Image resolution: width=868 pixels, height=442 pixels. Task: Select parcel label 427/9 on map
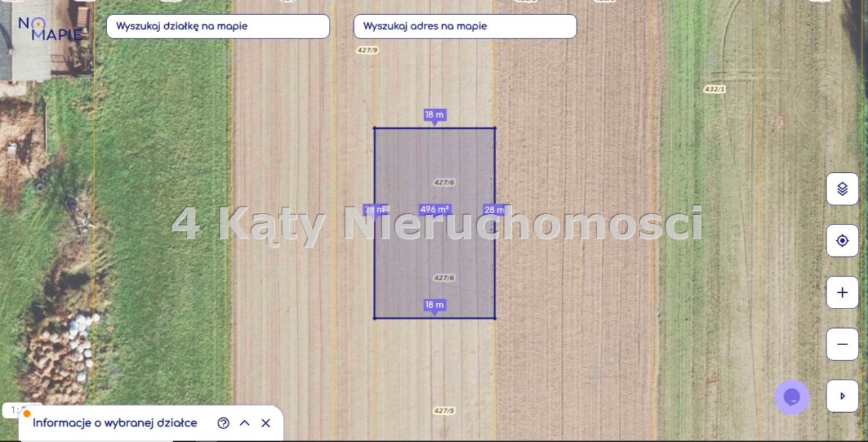pos(367,50)
